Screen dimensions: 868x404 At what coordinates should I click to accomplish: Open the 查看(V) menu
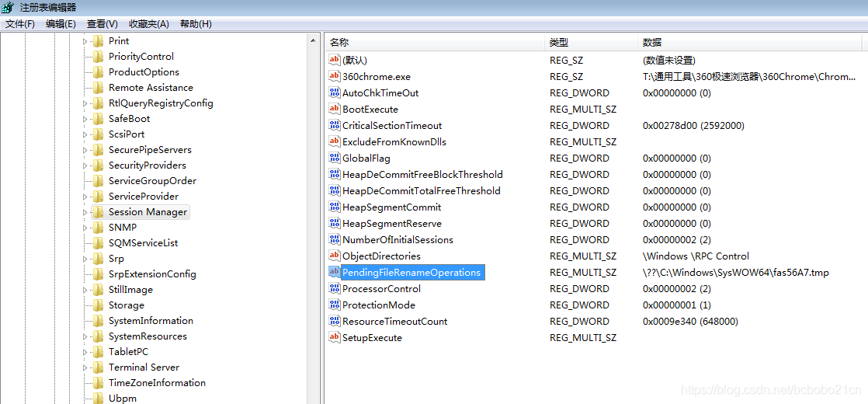(102, 24)
